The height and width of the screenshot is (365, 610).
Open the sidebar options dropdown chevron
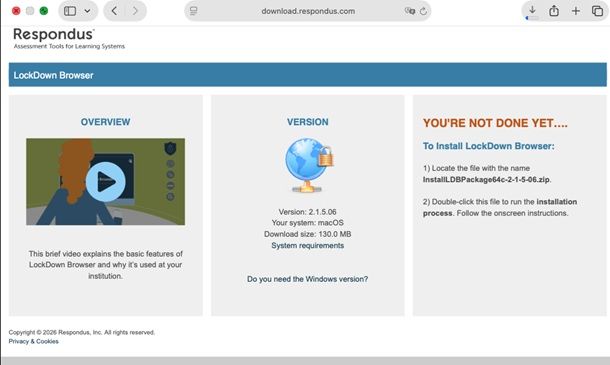(x=88, y=11)
